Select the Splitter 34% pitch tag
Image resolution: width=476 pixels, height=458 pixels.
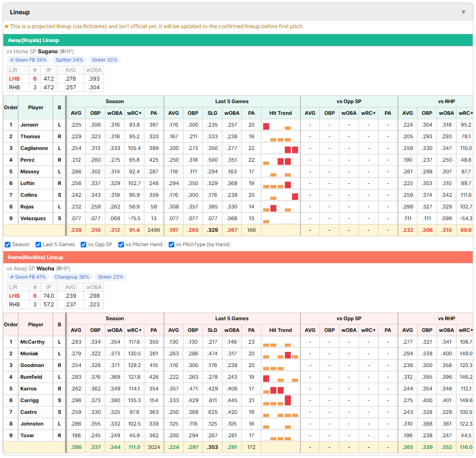pyautogui.click(x=69, y=60)
